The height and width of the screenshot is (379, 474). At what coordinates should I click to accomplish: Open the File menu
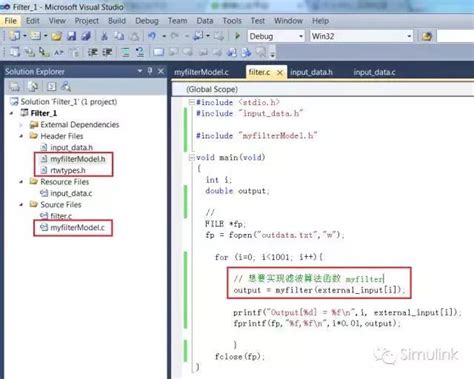pos(11,21)
